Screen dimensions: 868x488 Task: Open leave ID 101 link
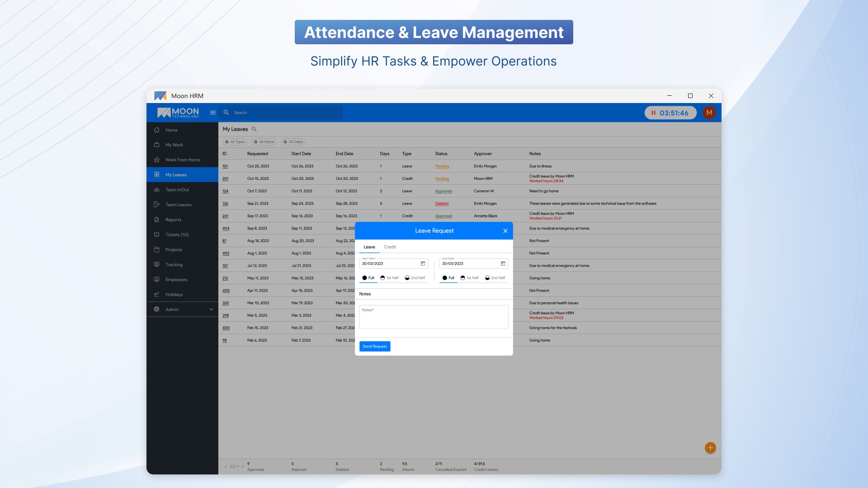tap(225, 166)
